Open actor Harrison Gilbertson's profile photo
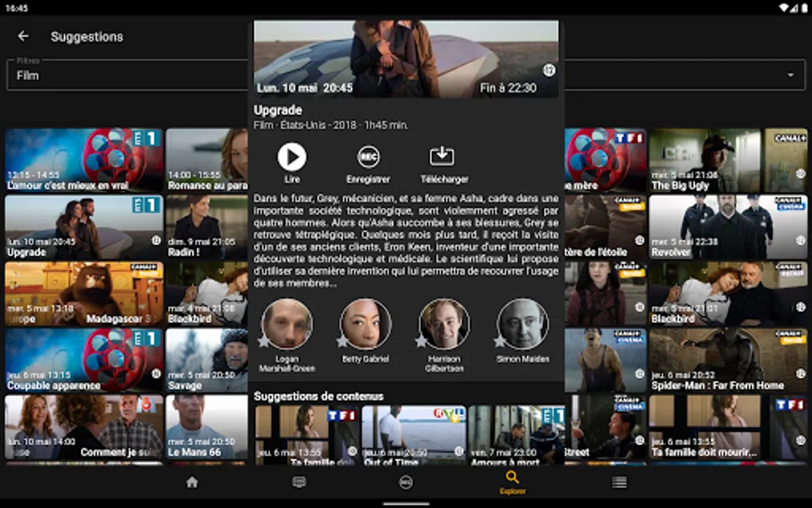The width and height of the screenshot is (812, 508). click(444, 323)
